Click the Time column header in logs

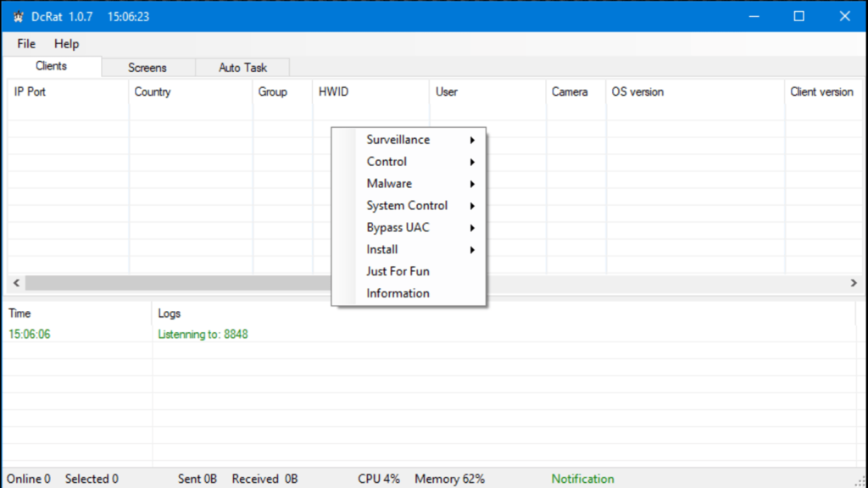point(77,313)
